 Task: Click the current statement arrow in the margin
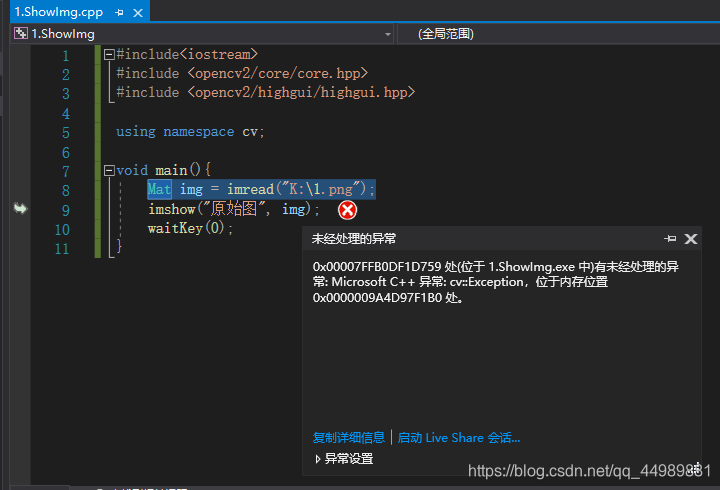pyautogui.click(x=20, y=208)
